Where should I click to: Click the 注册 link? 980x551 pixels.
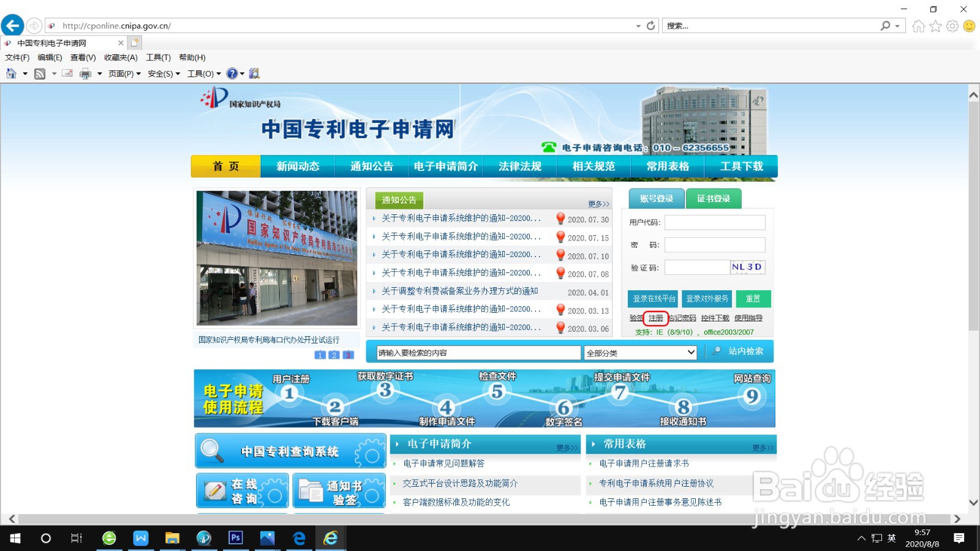656,318
